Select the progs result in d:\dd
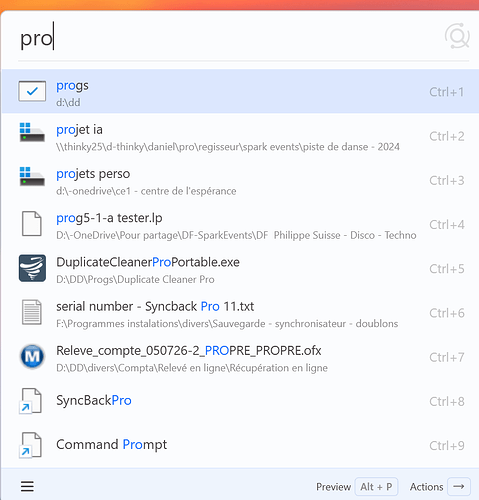479x500 pixels. pyautogui.click(x=240, y=91)
